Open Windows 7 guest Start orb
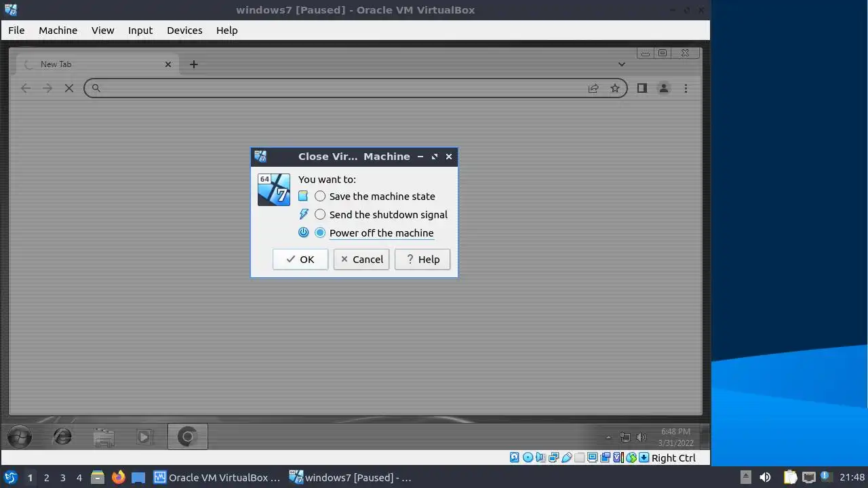The image size is (868, 488). (x=19, y=436)
